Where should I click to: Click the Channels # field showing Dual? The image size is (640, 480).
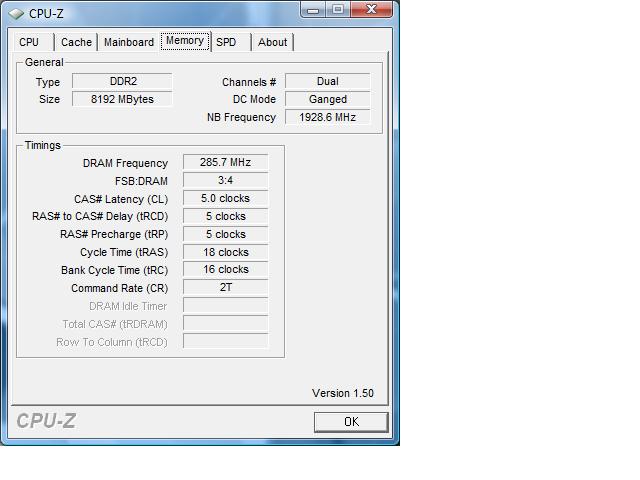[328, 81]
